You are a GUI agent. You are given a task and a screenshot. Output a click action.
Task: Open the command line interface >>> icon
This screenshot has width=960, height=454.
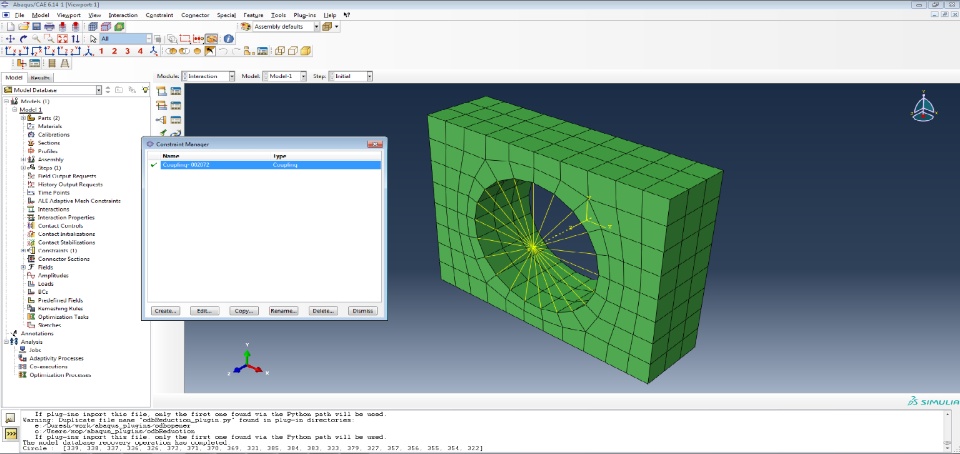(10, 434)
